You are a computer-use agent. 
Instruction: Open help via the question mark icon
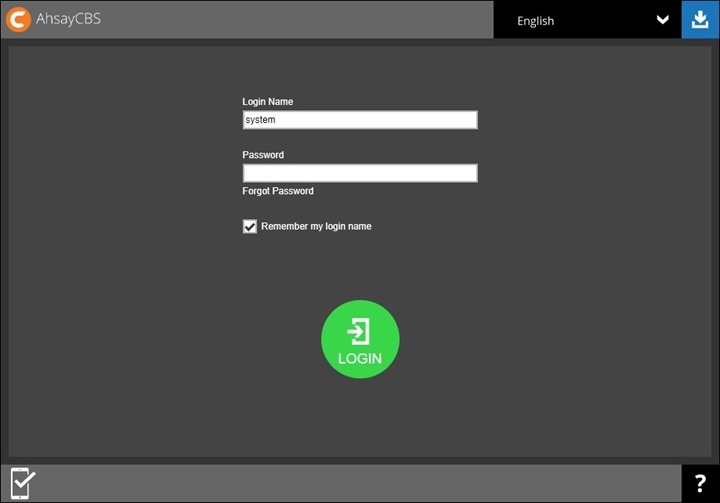pyautogui.click(x=700, y=484)
